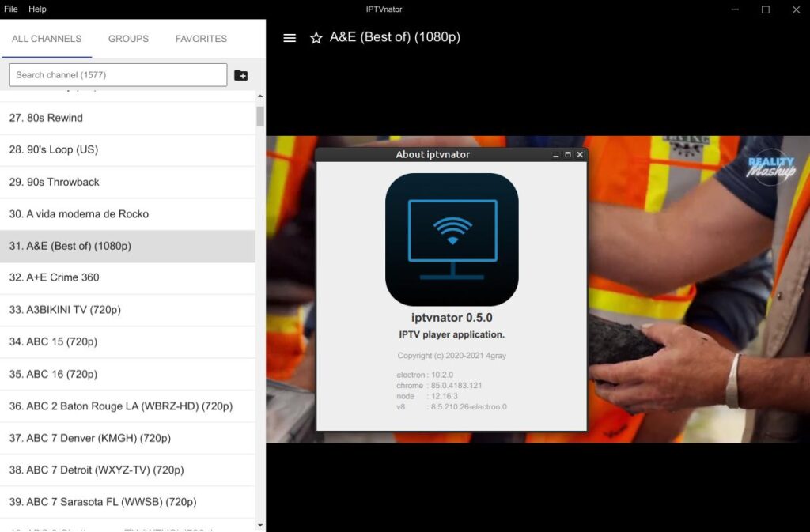Switch to the Favorites tab
This screenshot has height=532, width=810.
[201, 39]
